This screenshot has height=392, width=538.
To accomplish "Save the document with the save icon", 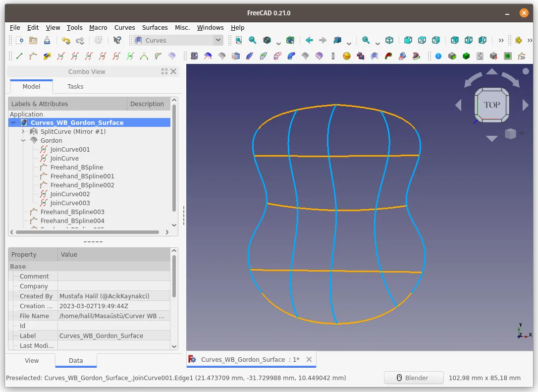I will (47, 41).
